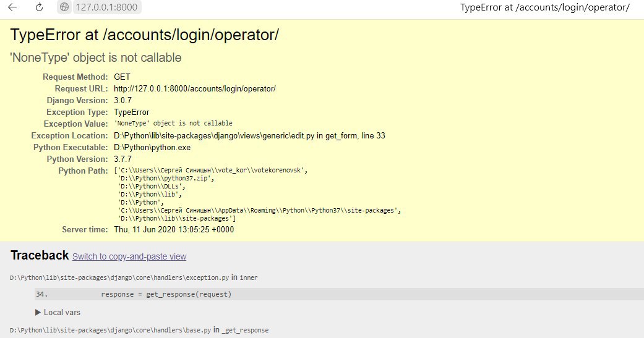Go back using the browser back arrow
This screenshot has height=338, width=644.
[x=12, y=7]
